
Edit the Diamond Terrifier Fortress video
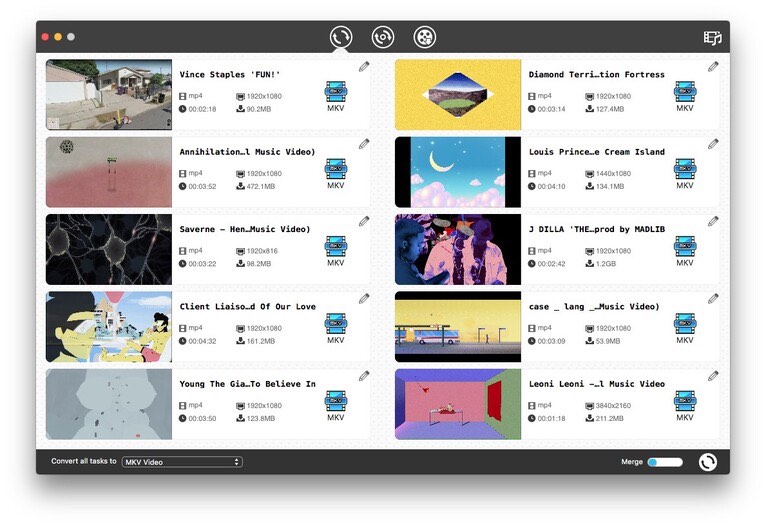click(x=713, y=66)
